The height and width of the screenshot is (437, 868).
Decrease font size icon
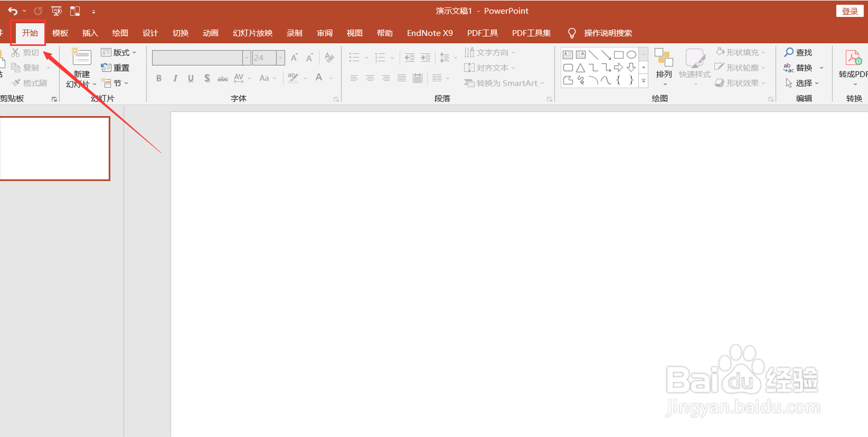[x=310, y=57]
